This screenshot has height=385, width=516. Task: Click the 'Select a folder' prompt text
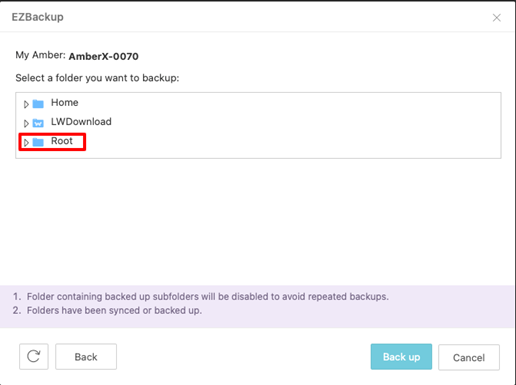[97, 78]
